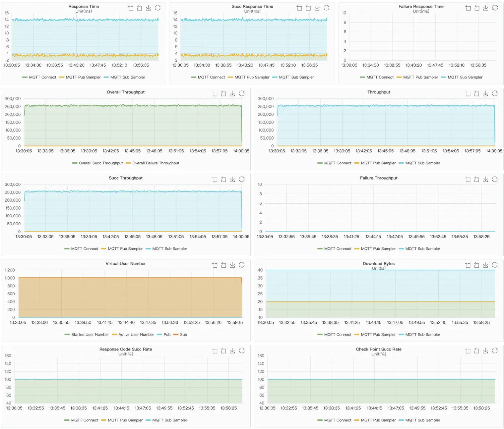This screenshot has height=429, width=504.
Task: Enable area zoom on Succ Throughput chart
Action: 215,179
